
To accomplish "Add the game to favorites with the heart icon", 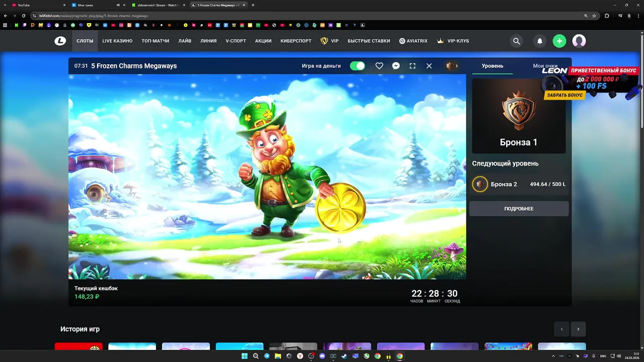I will pos(379,66).
